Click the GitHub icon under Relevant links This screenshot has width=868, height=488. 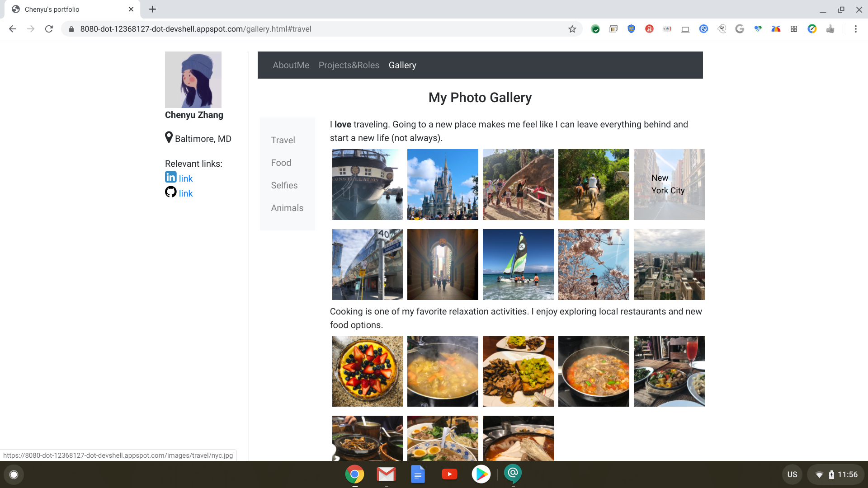(x=170, y=192)
